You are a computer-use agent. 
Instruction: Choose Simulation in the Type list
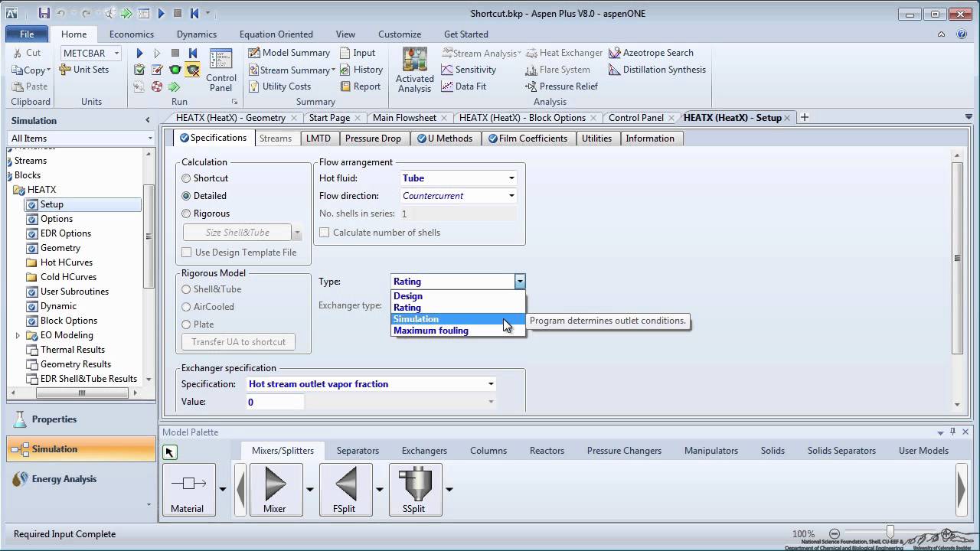458,319
